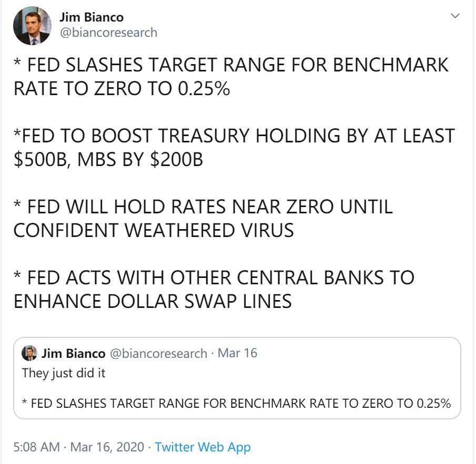
Task: Click the '$500B, MBS BY $200B' line
Action: coord(108,159)
